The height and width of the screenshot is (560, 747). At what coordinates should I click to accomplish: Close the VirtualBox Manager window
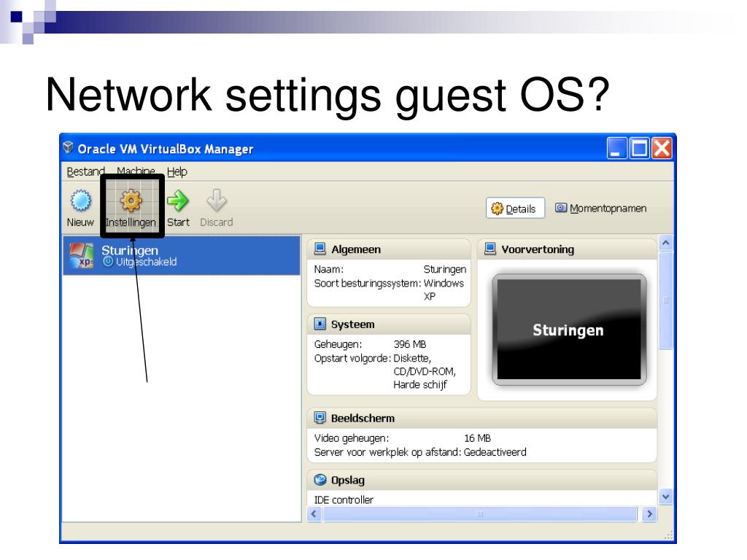coord(661,148)
